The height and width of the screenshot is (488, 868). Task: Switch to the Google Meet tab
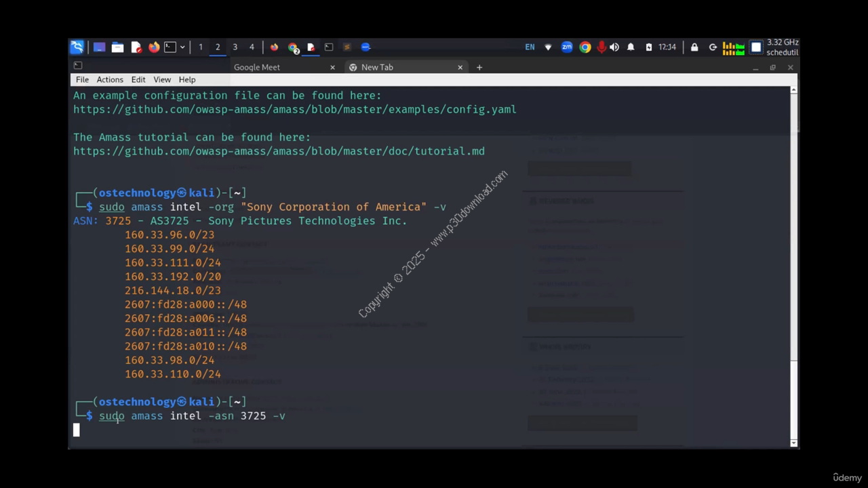tap(257, 67)
